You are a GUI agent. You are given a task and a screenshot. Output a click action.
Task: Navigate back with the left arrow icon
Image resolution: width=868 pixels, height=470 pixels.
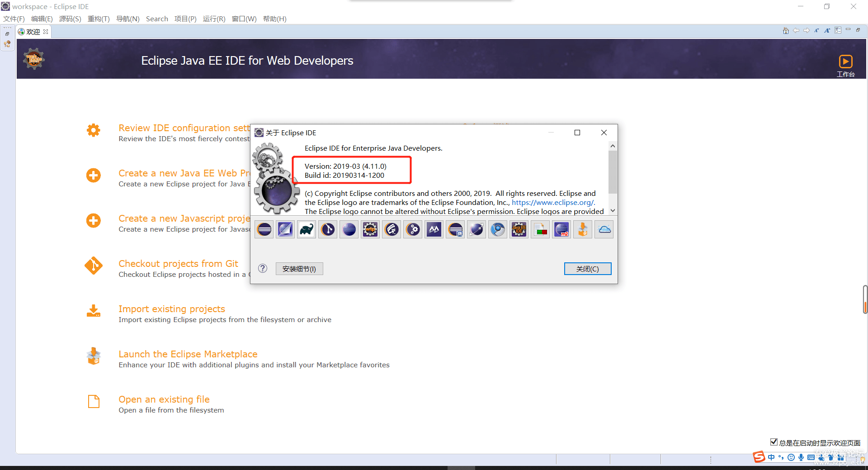pyautogui.click(x=796, y=30)
